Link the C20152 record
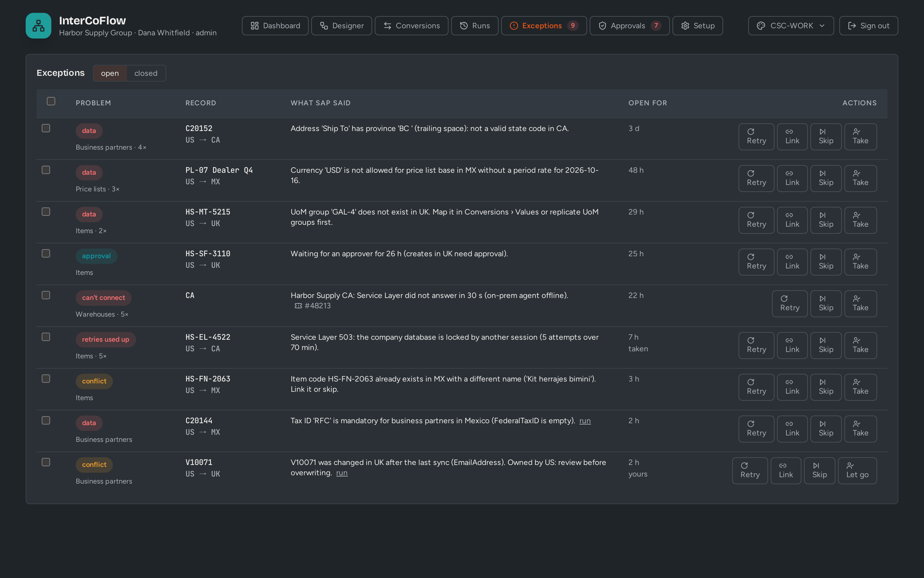 (x=792, y=136)
